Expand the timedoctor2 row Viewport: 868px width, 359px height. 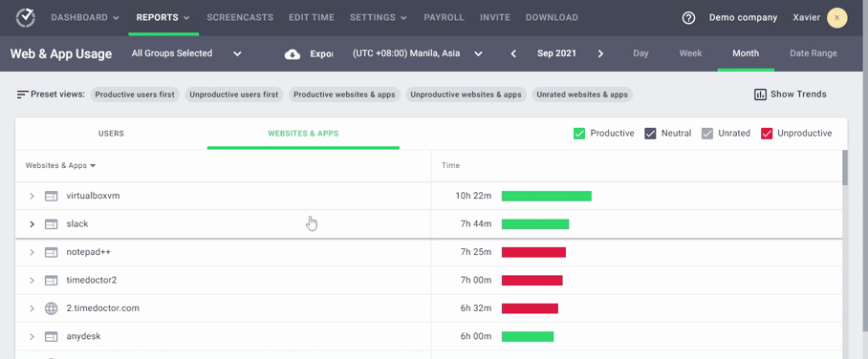coord(32,281)
